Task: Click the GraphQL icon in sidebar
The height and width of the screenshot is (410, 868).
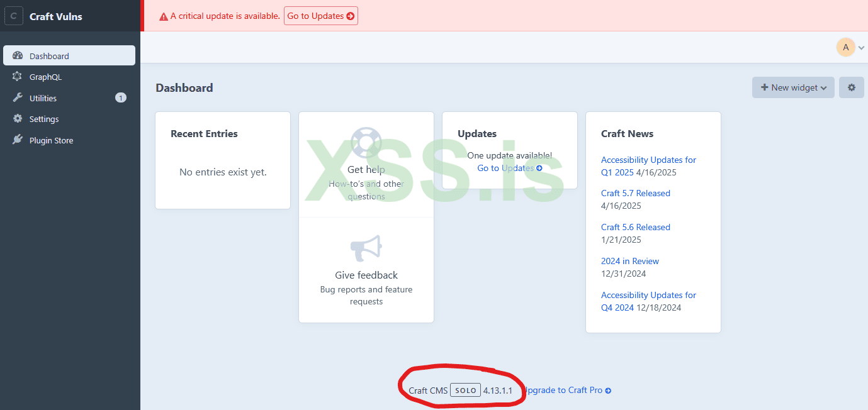Action: click(x=18, y=77)
